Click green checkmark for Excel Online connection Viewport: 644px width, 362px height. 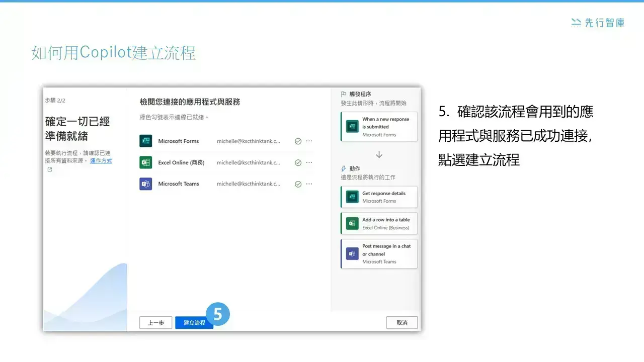tap(298, 162)
